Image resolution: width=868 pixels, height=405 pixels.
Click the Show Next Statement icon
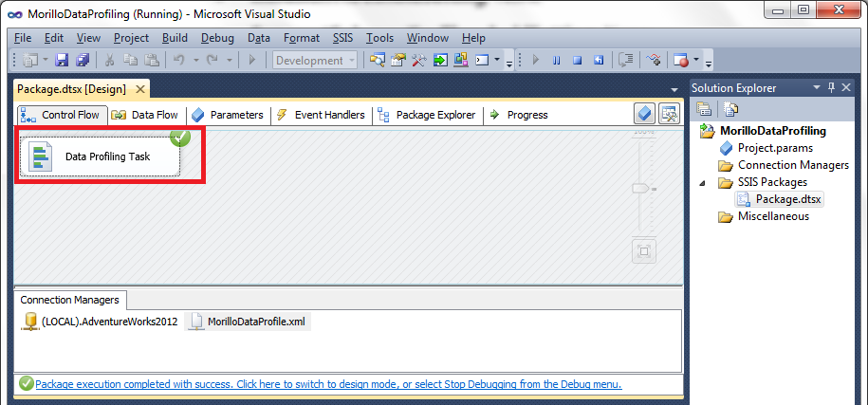click(625, 61)
